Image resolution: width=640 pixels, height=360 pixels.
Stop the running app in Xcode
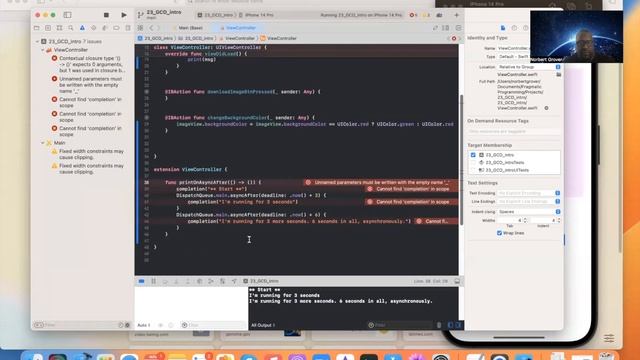(106, 15)
